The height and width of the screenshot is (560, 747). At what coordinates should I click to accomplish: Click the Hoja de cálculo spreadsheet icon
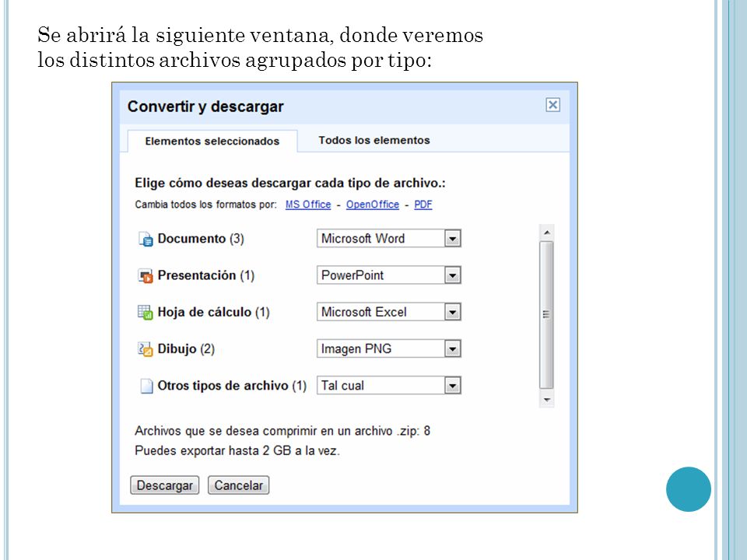[x=146, y=313]
